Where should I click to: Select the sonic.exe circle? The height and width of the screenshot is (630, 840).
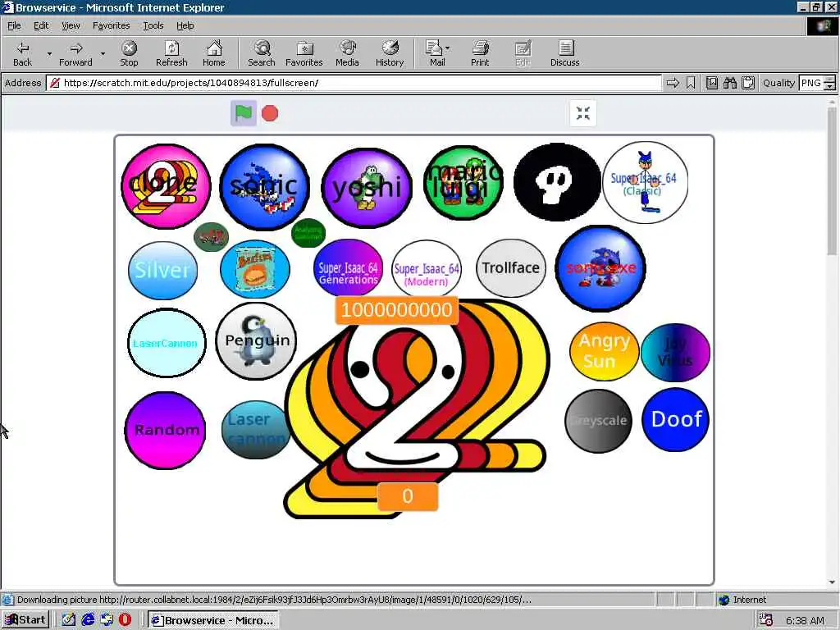coord(600,268)
